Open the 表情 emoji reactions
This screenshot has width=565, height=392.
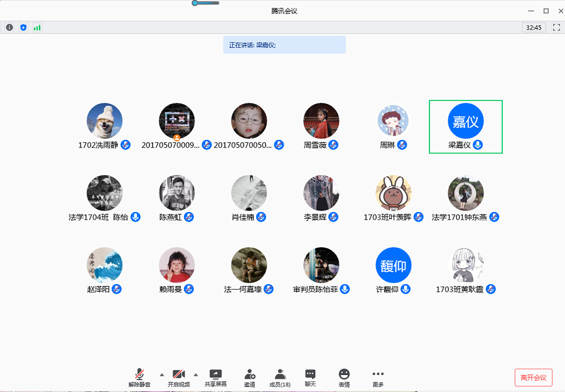tap(344, 377)
